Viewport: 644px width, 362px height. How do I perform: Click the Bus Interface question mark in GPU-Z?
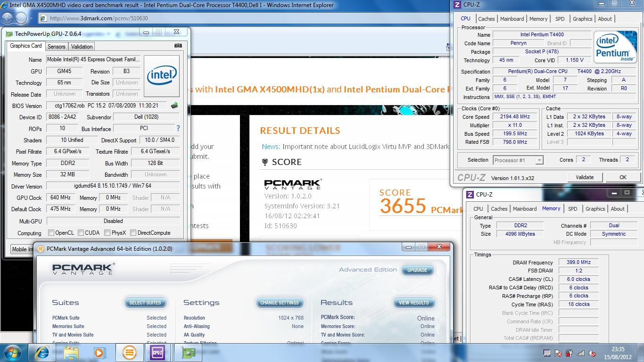click(x=178, y=128)
